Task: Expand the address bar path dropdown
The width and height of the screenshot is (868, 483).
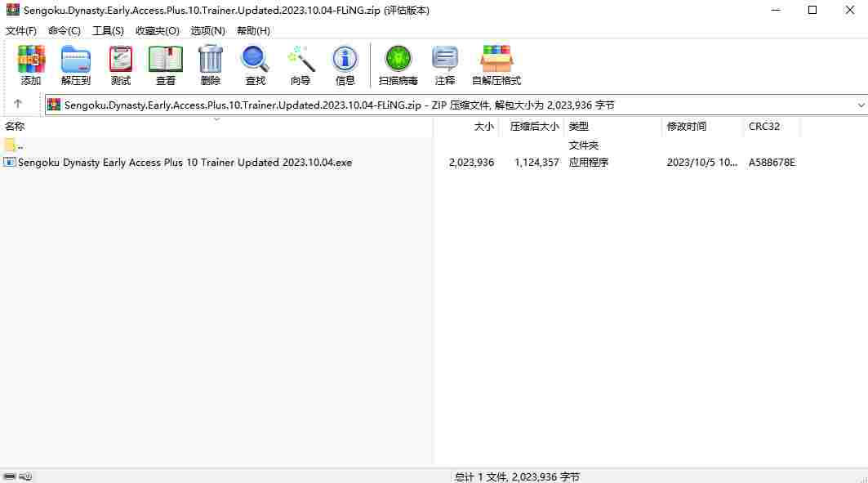Action: coord(861,105)
